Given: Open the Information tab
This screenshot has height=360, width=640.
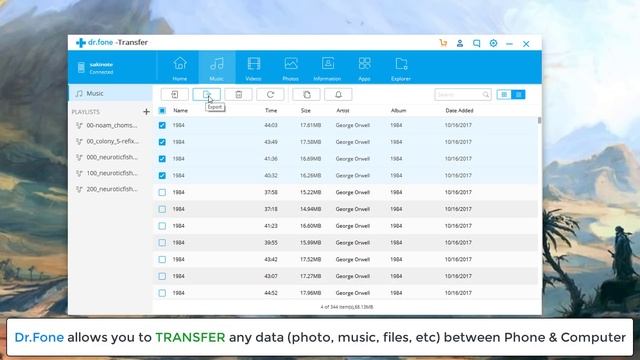Looking at the screenshot, I should (x=327, y=68).
